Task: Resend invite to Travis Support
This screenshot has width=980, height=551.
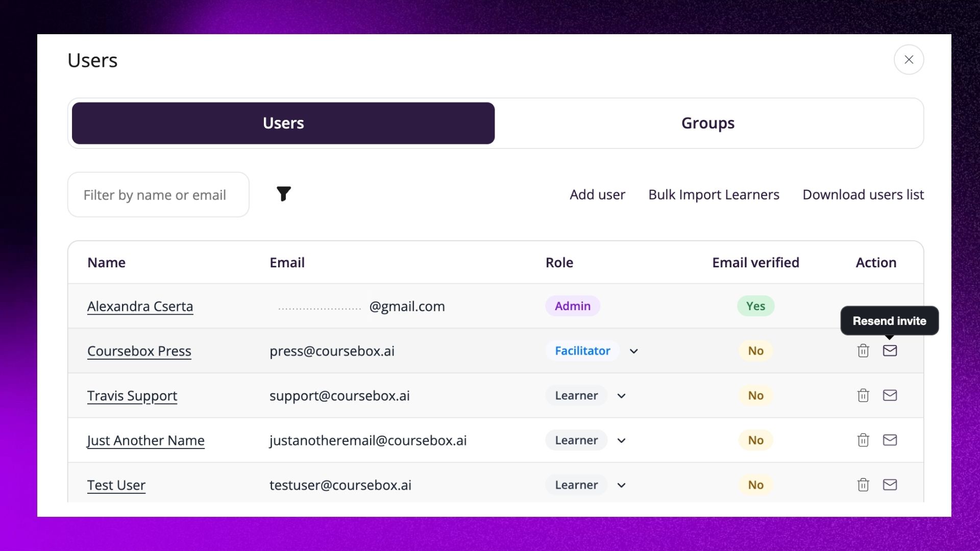Action: pos(890,395)
